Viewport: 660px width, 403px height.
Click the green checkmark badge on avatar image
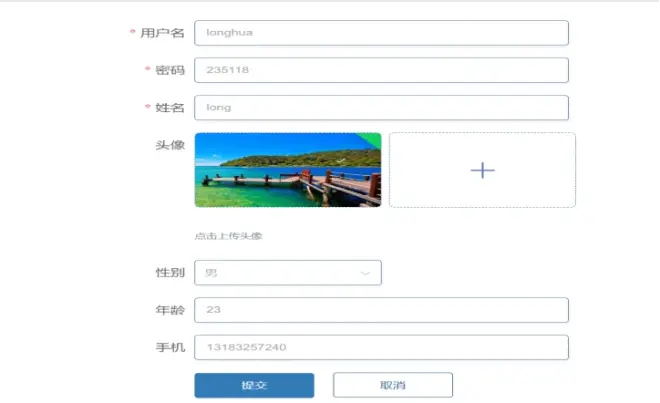pos(372,139)
